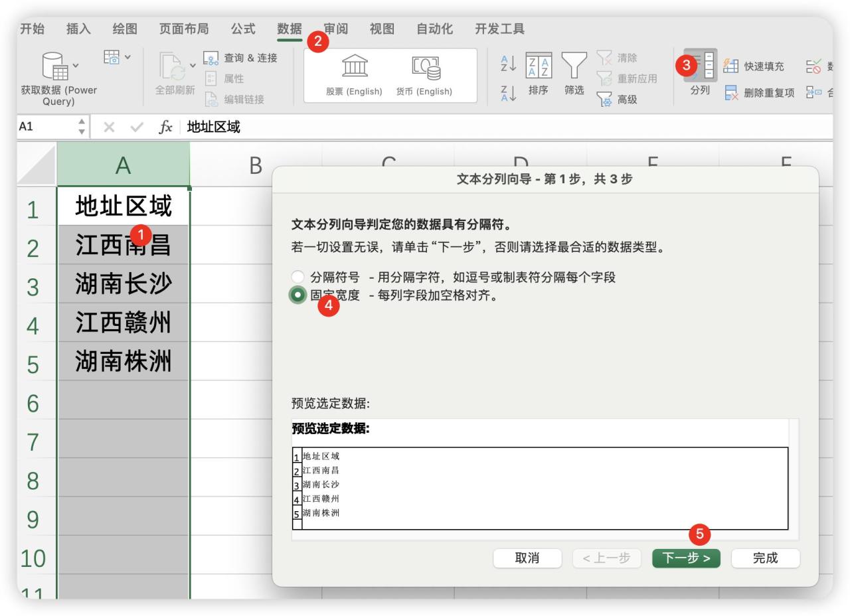Switch to the 插入 tab
This screenshot has height=616, width=850.
(x=79, y=29)
